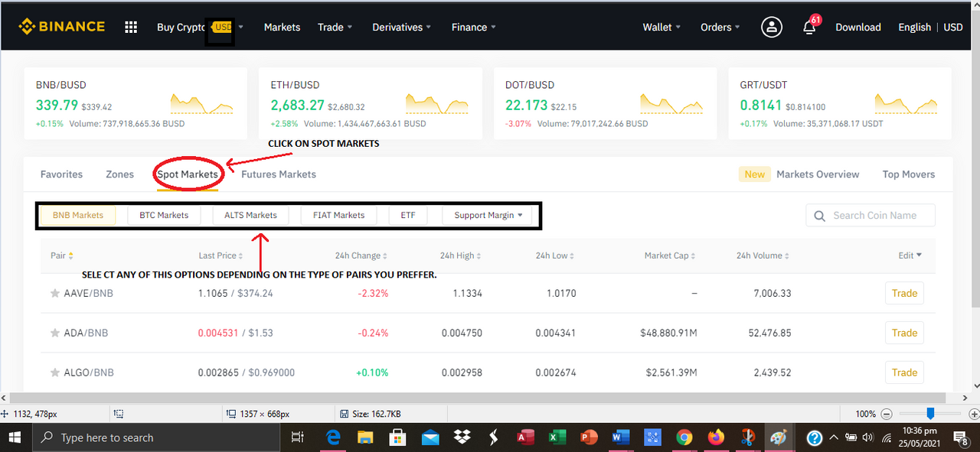980x452 pixels.
Task: Add ADA/BNB to favorites with star
Action: (x=54, y=333)
